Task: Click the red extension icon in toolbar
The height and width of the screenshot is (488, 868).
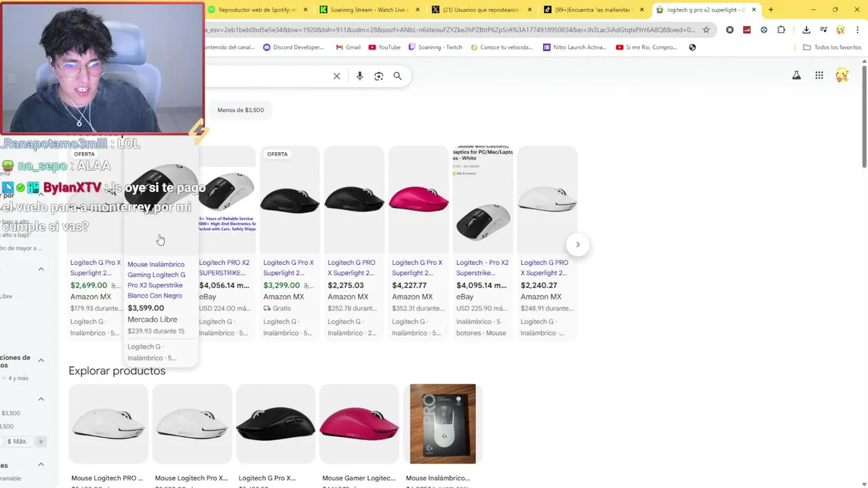Action: coord(747,30)
